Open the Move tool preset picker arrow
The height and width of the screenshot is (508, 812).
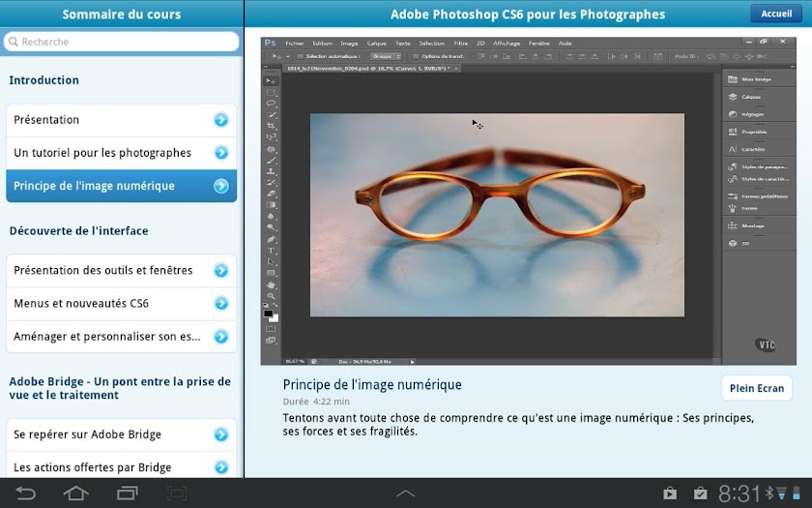[287, 56]
